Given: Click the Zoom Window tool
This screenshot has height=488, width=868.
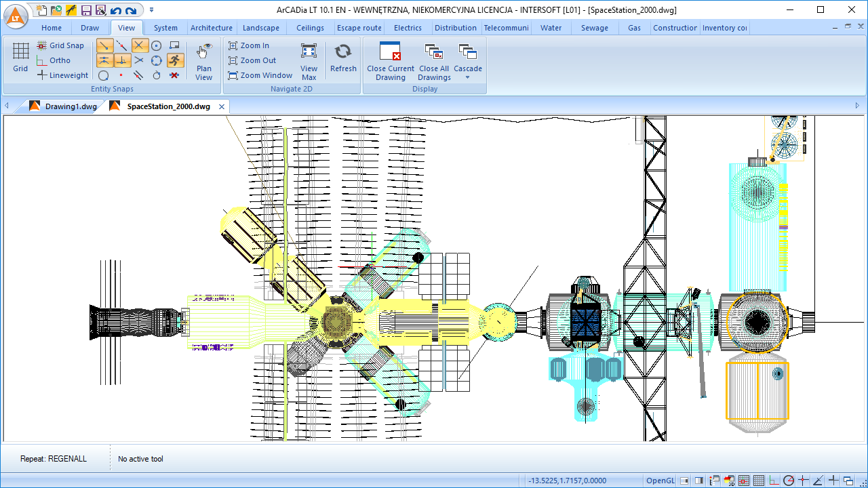Looking at the screenshot, I should pos(260,75).
